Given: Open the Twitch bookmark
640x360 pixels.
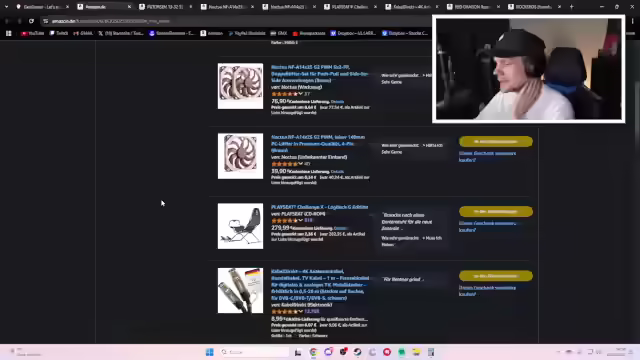Looking at the screenshot, I should [59, 33].
